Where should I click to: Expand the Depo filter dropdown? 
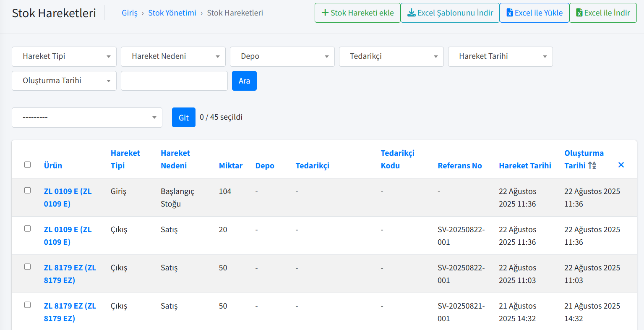pos(282,57)
